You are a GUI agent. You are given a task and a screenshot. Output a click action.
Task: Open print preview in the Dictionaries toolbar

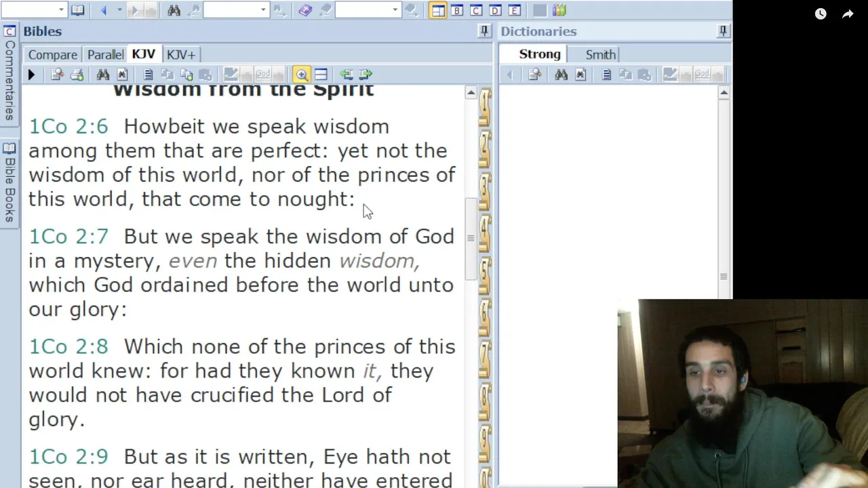click(535, 75)
